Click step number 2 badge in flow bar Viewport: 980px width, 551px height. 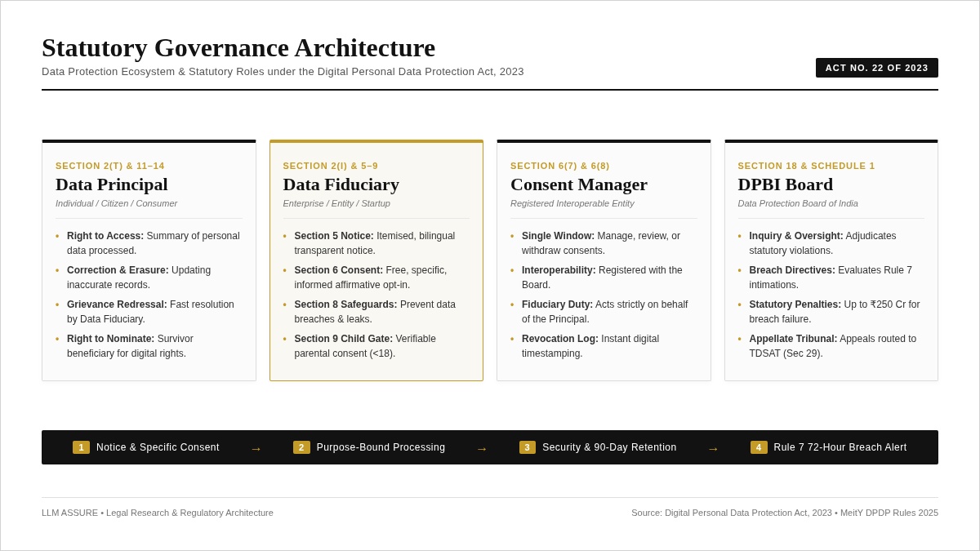point(301,447)
